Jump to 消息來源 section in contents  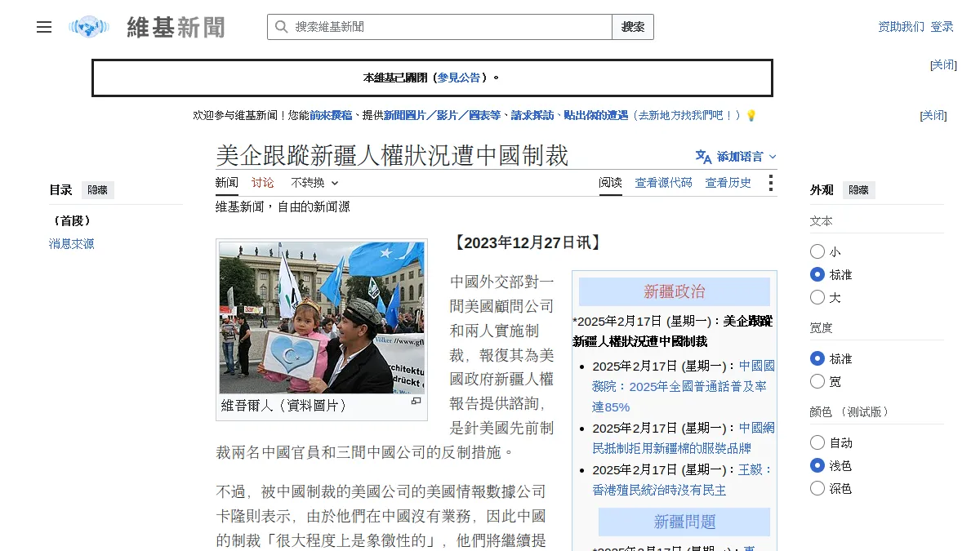coord(72,244)
